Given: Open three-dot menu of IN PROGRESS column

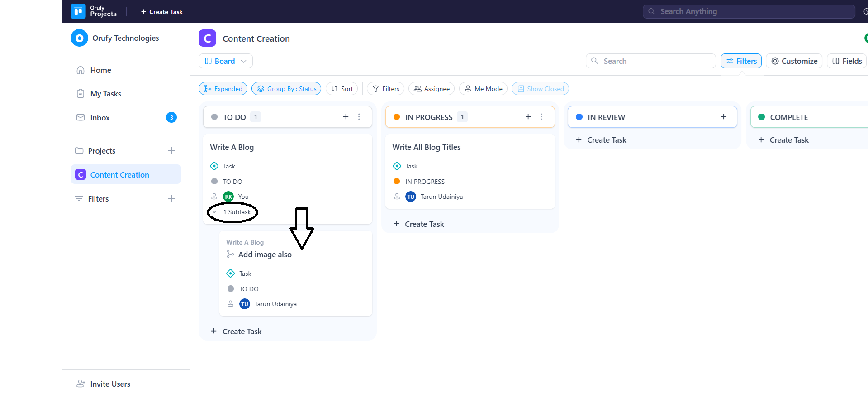Looking at the screenshot, I should point(541,117).
